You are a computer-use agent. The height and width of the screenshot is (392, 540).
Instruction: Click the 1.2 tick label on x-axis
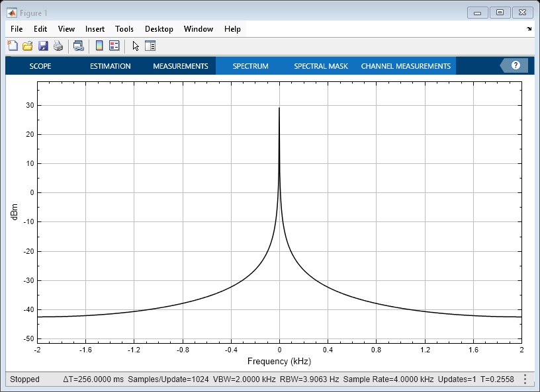(426, 350)
